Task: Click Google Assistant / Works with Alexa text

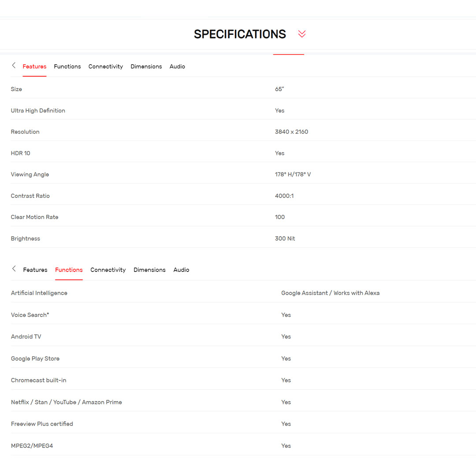Action: click(330, 293)
